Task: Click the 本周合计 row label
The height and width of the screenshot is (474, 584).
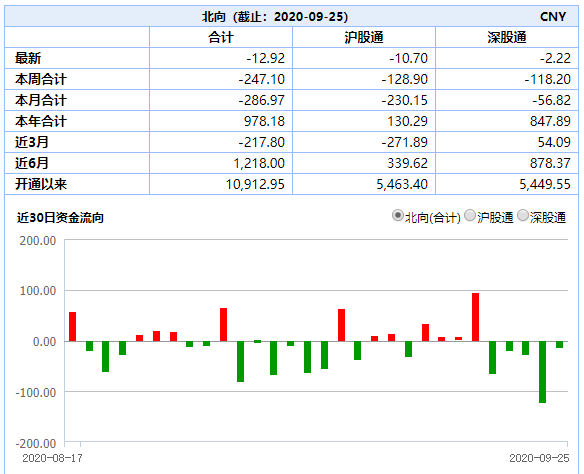Action: (x=41, y=79)
